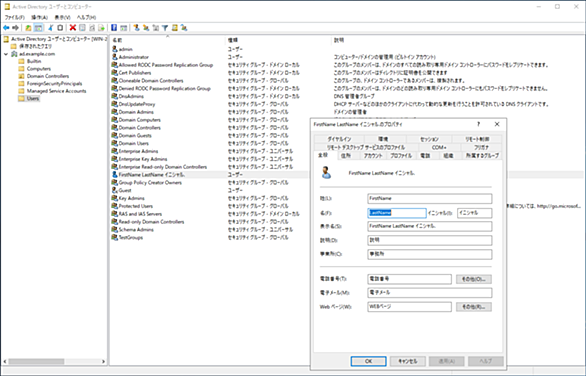Click the Administrator user icon in the list
The image size is (586, 376).
pos(115,57)
